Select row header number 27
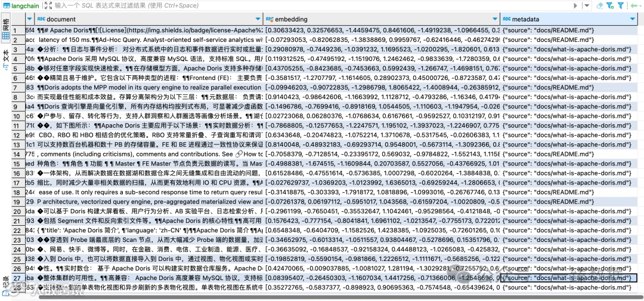 coord(18,278)
